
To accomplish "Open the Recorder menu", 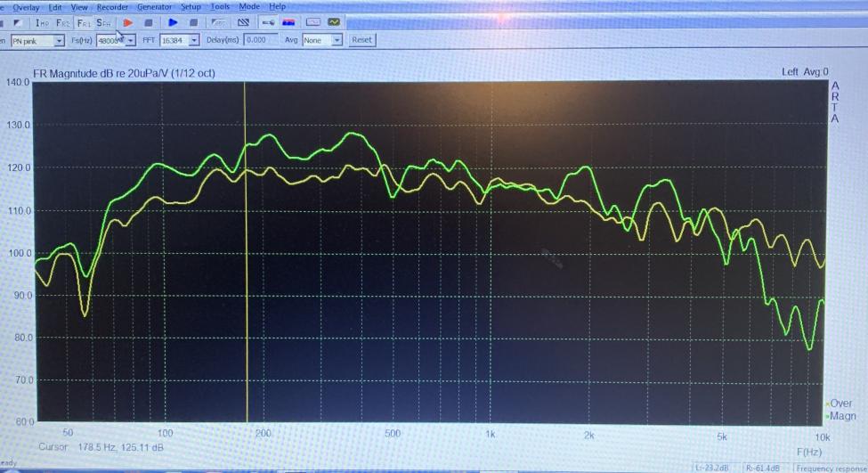I will coord(112,7).
